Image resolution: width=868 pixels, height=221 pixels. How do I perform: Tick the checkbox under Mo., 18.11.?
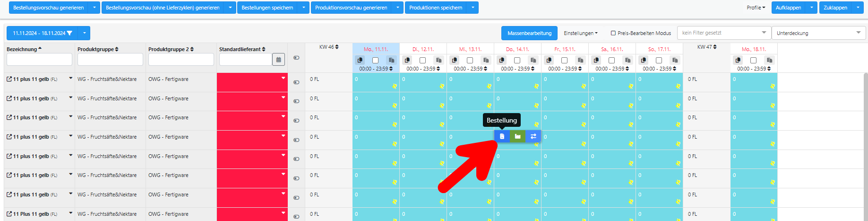[x=753, y=60]
